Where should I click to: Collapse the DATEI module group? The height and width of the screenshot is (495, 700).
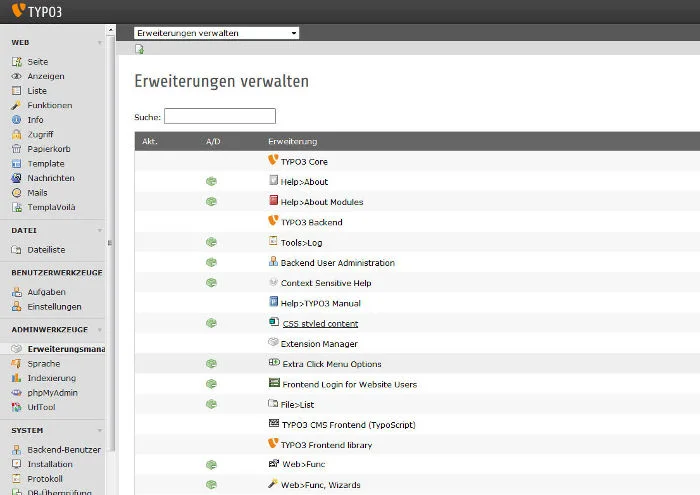[x=100, y=230]
